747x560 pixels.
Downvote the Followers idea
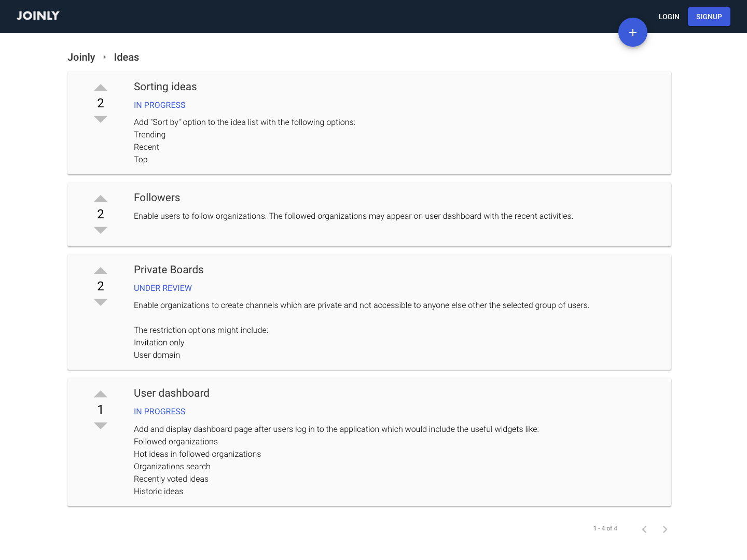[101, 230]
